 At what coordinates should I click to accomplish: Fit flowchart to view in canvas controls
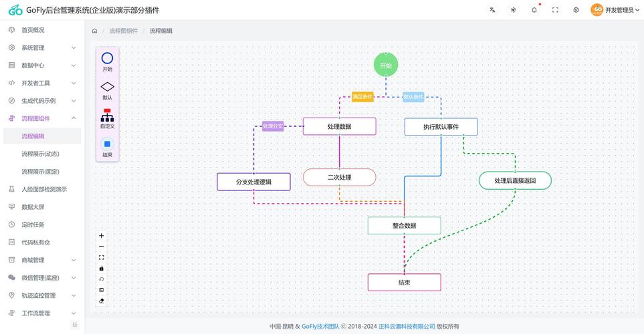tap(102, 257)
